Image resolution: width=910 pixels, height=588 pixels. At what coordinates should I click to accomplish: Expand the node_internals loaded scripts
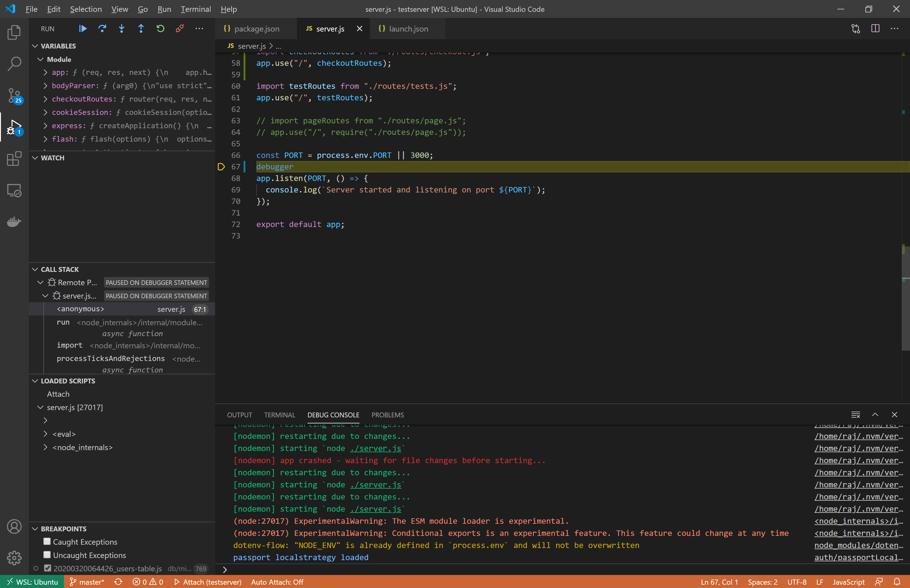point(45,447)
